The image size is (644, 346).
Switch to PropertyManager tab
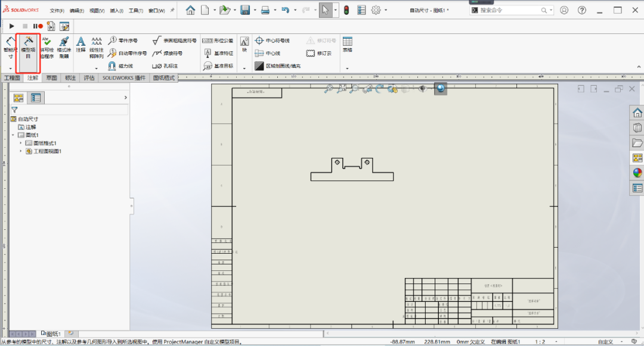coord(36,98)
